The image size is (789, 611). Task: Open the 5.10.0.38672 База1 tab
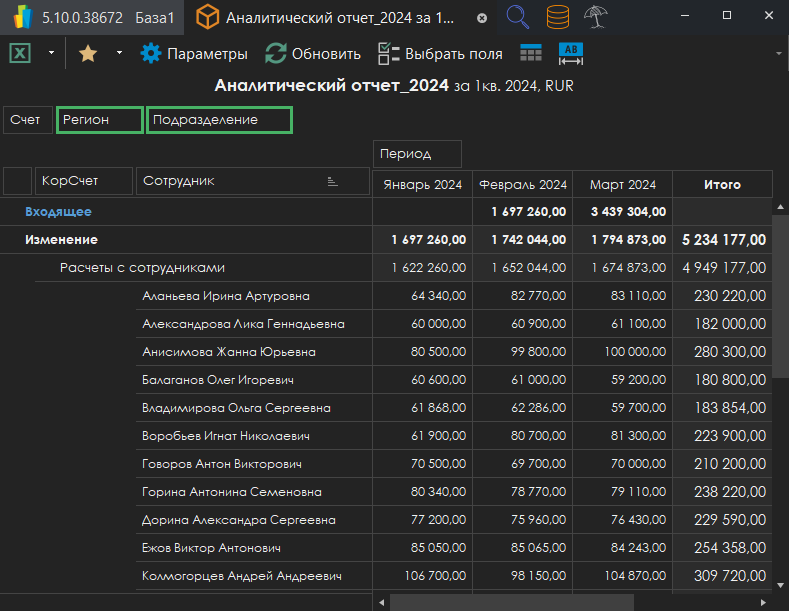90,18
